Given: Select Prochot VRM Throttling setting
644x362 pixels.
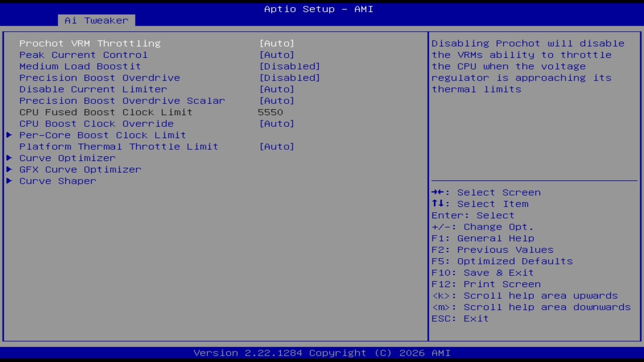Looking at the screenshot, I should (x=90, y=43).
